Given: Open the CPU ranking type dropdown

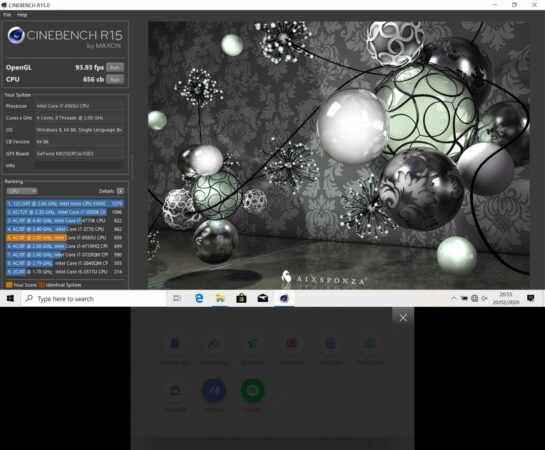Looking at the screenshot, I should (x=22, y=191).
